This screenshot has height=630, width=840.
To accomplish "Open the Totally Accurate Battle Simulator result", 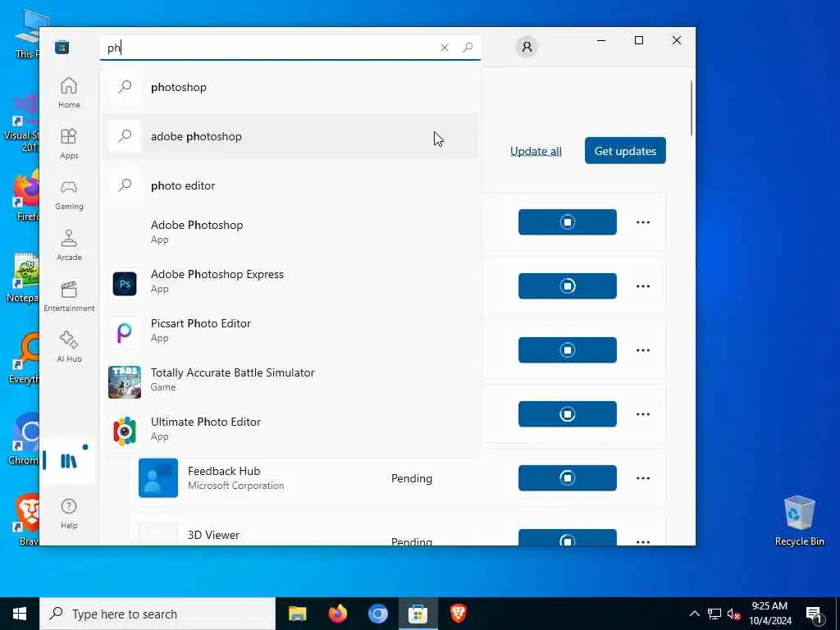I will pos(290,380).
